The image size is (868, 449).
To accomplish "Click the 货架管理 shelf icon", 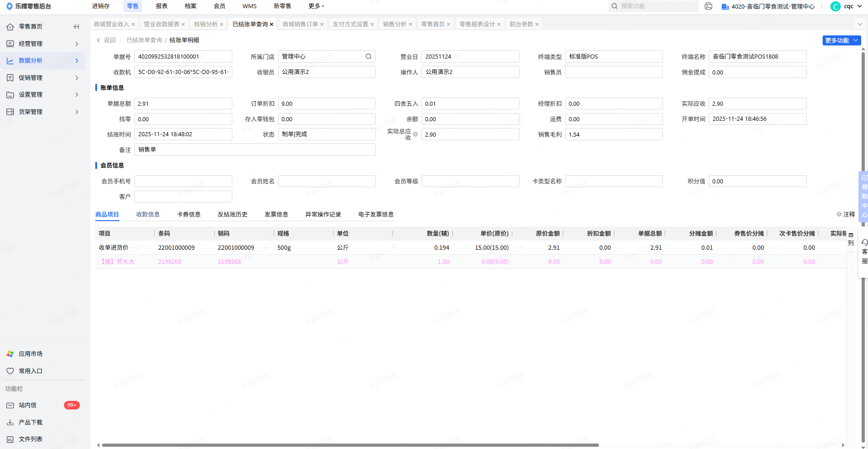I will pyautogui.click(x=10, y=112).
